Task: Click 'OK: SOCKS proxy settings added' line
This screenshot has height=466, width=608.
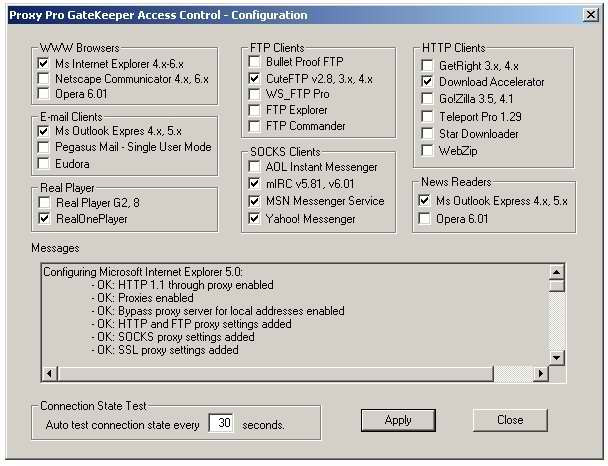Action: [173, 337]
